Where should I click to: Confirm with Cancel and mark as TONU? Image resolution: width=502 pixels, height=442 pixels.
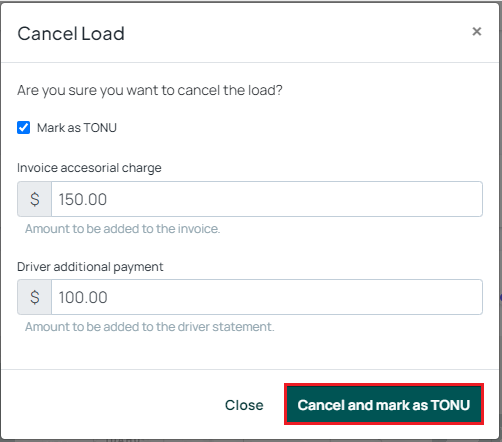point(384,404)
